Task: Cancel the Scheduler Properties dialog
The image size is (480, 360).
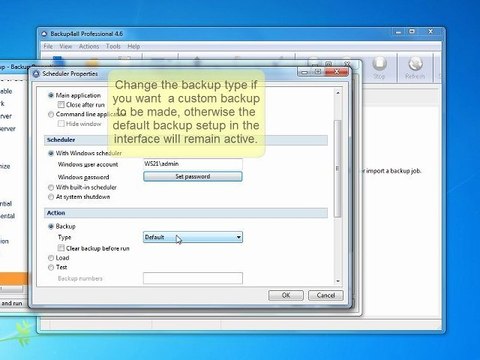Action: [326, 295]
